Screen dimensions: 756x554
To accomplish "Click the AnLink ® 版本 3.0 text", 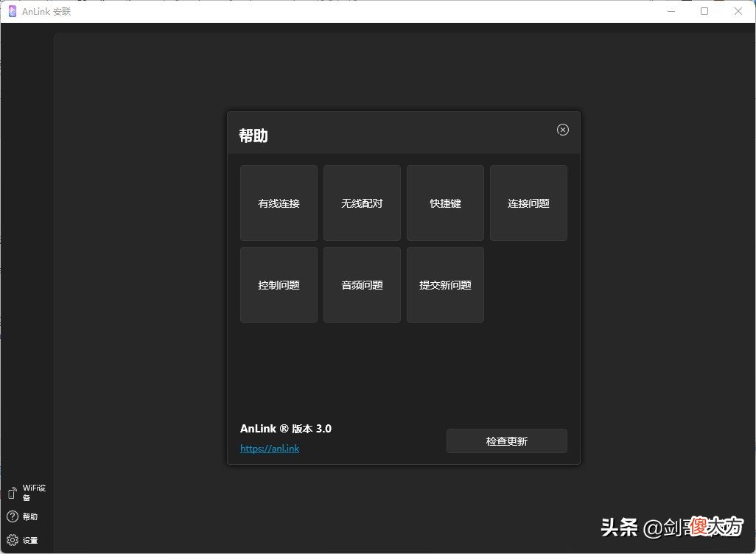I will [x=286, y=429].
